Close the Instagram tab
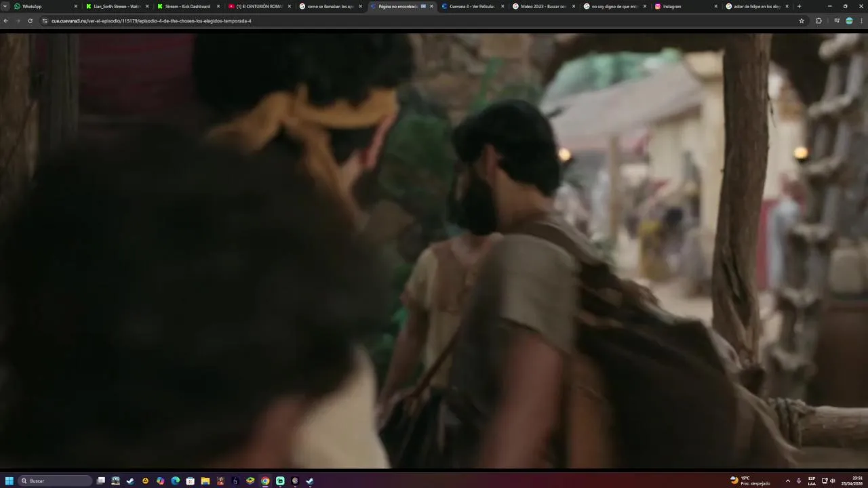 (715, 6)
